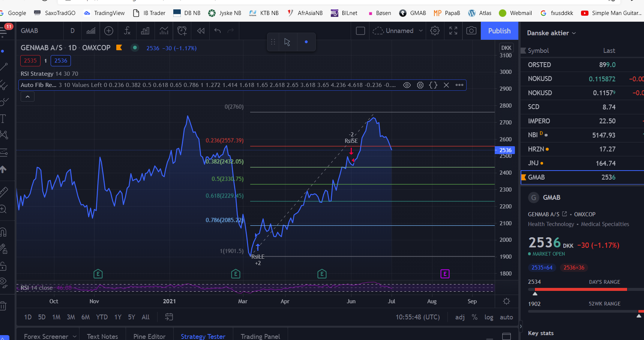
Task: Click the Publish button
Action: [x=499, y=31]
